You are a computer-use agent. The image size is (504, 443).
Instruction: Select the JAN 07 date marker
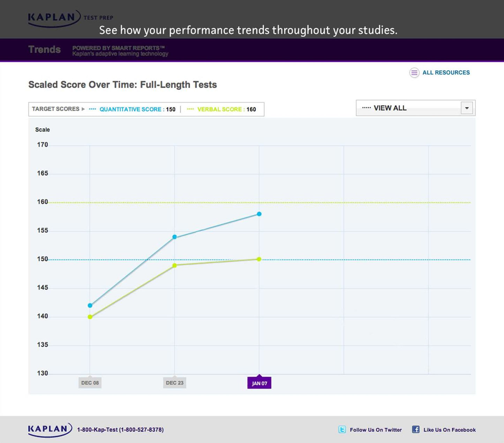(x=259, y=383)
